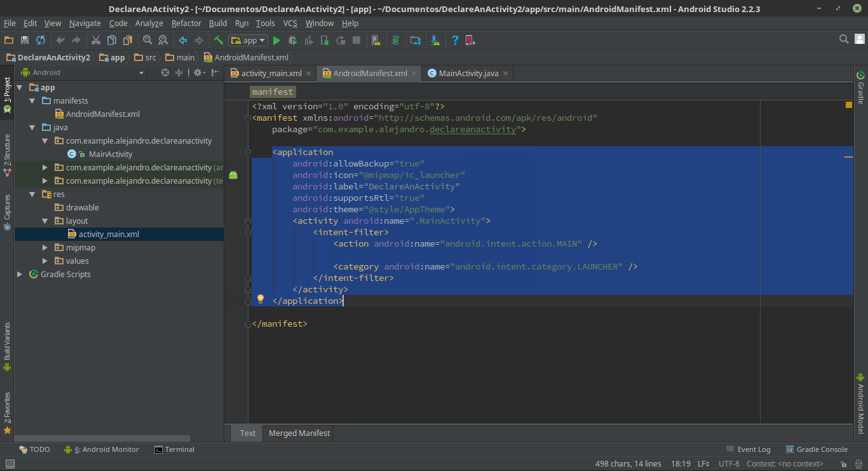
Task: Open the Terminal tool window
Action: point(175,449)
